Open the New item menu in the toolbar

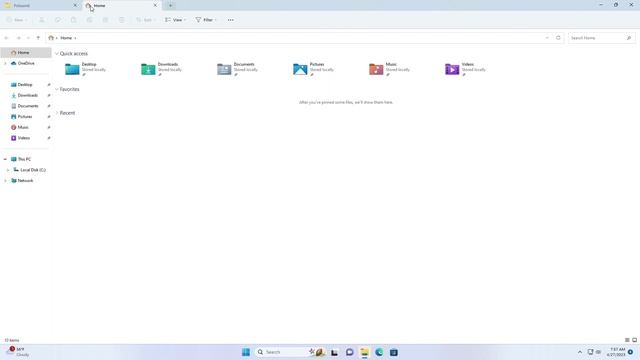pos(17,20)
